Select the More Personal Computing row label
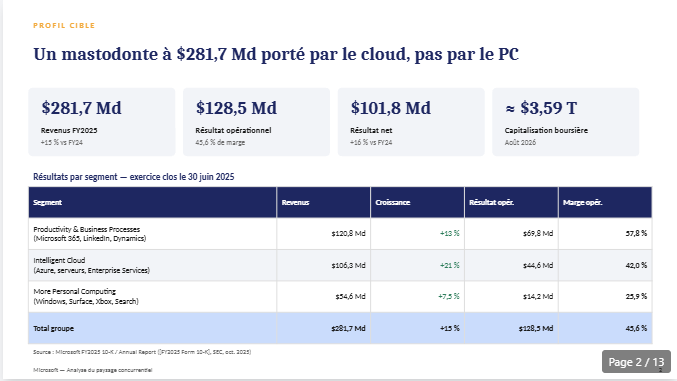Image resolution: width=677 pixels, height=381 pixels. click(x=86, y=296)
